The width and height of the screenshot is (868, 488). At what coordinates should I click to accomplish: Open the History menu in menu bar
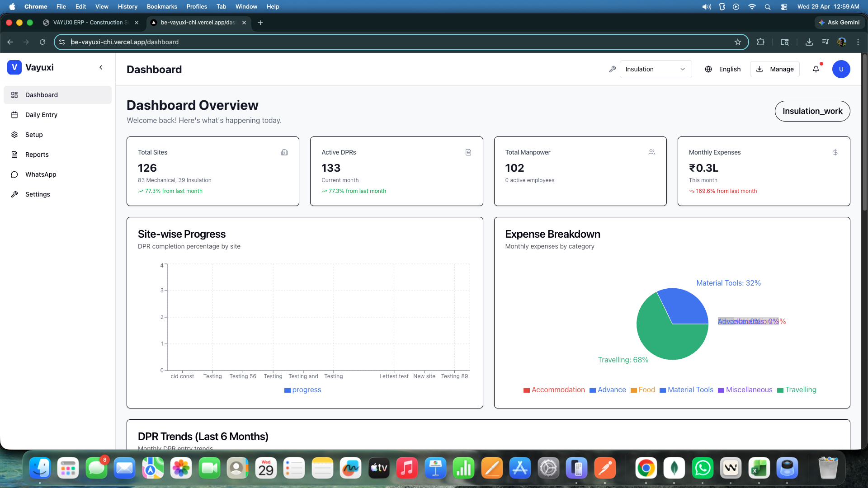(127, 6)
